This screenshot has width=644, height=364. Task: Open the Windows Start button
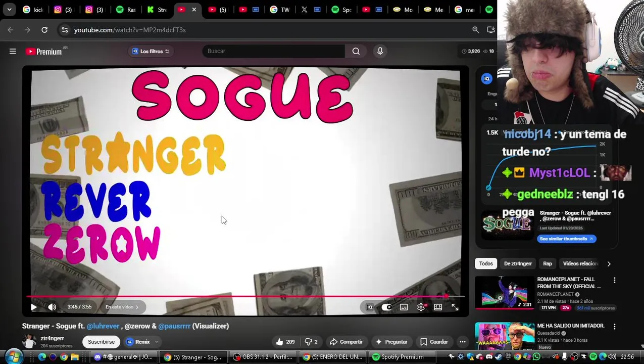(14, 357)
